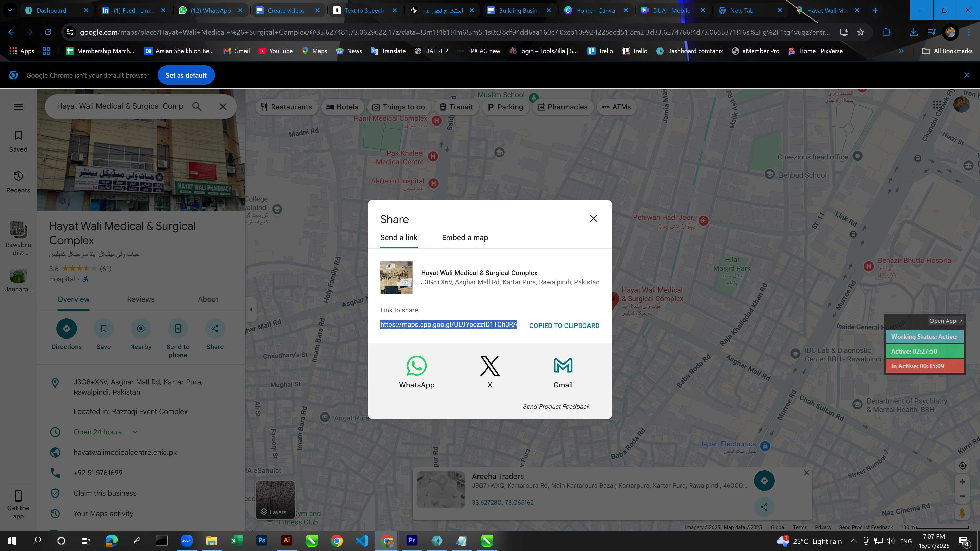The image size is (980, 551).
Task: Close the Share dialog
Action: coord(593,218)
